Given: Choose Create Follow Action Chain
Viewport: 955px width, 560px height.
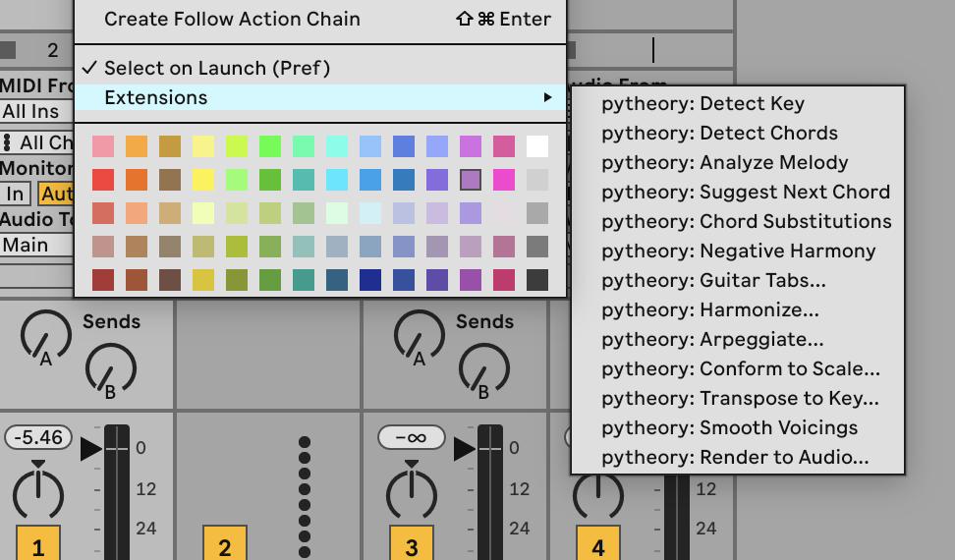Looking at the screenshot, I should point(320,19).
